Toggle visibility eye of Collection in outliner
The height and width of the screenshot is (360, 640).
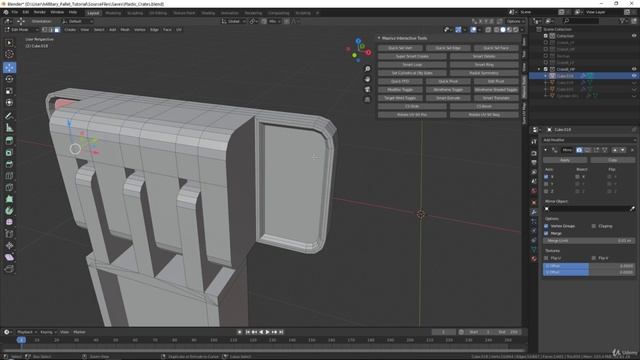(634, 36)
